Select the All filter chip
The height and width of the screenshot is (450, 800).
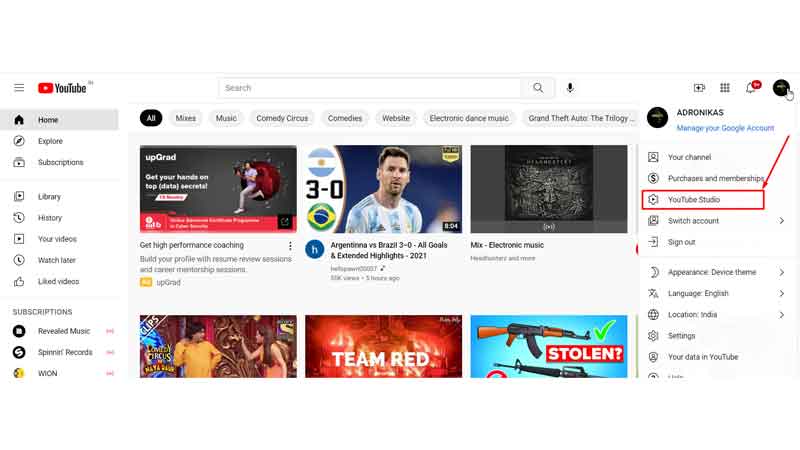151,118
